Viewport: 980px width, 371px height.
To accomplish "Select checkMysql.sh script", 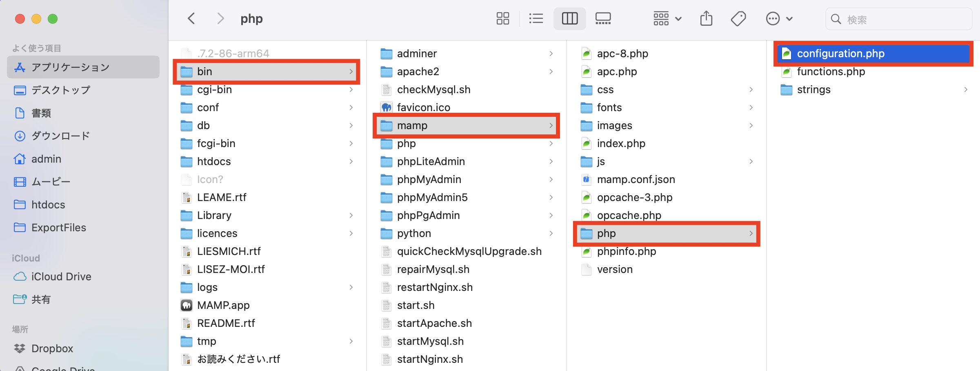I will [467, 89].
